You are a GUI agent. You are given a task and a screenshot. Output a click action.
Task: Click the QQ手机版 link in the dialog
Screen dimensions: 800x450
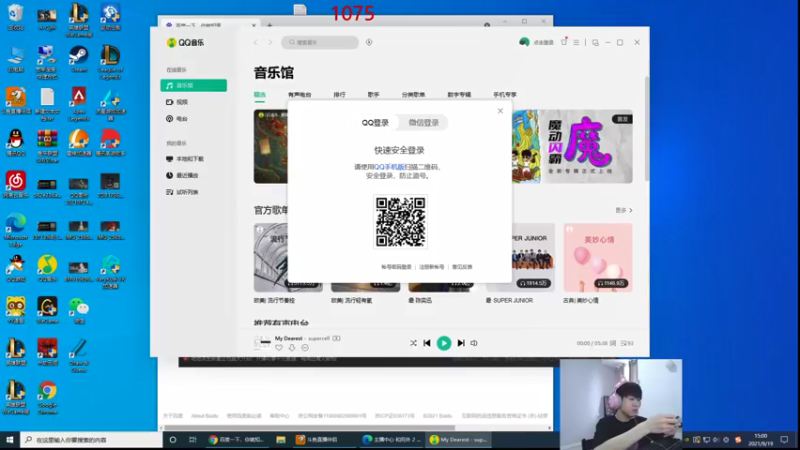(389, 167)
